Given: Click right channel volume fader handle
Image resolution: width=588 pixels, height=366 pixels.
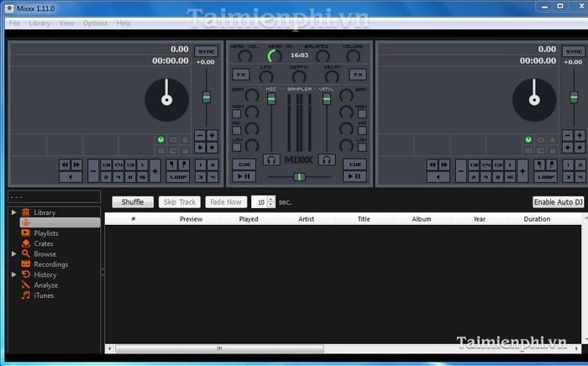Looking at the screenshot, I should [327, 99].
